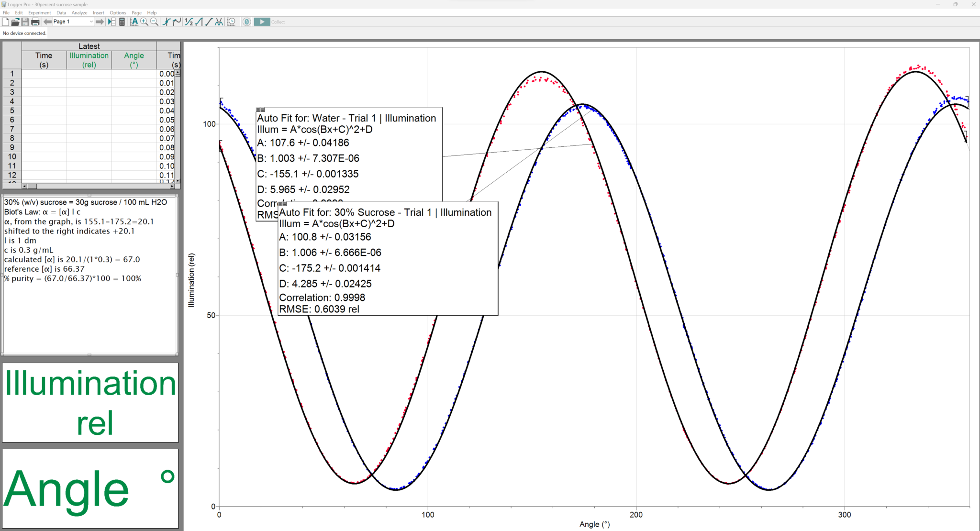Click table scrollbar down arrow
The height and width of the screenshot is (531, 980).
(x=178, y=181)
